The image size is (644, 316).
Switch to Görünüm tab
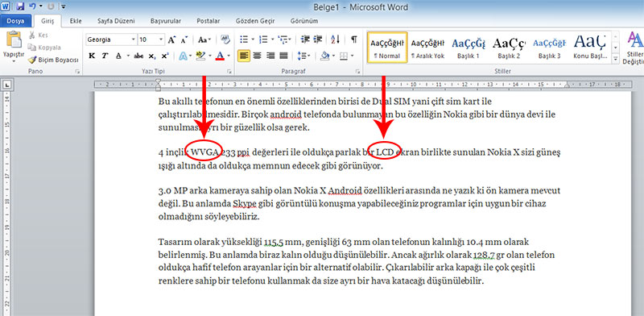tap(304, 21)
